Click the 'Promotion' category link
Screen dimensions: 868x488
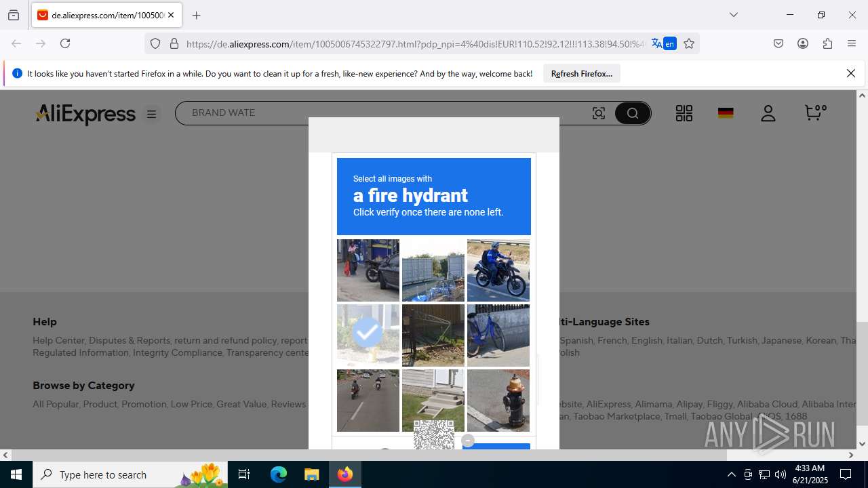(x=144, y=404)
